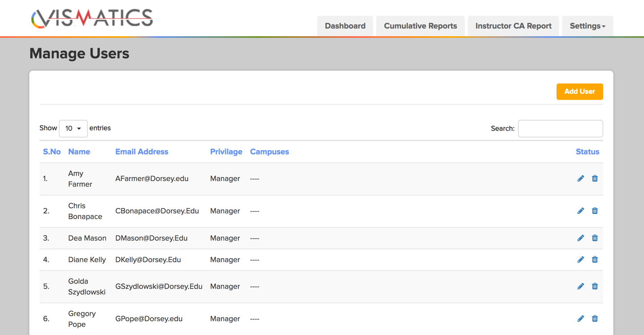Screen dimensions: 644x335
Task: Sort by the Campuses column header
Action: coord(270,152)
